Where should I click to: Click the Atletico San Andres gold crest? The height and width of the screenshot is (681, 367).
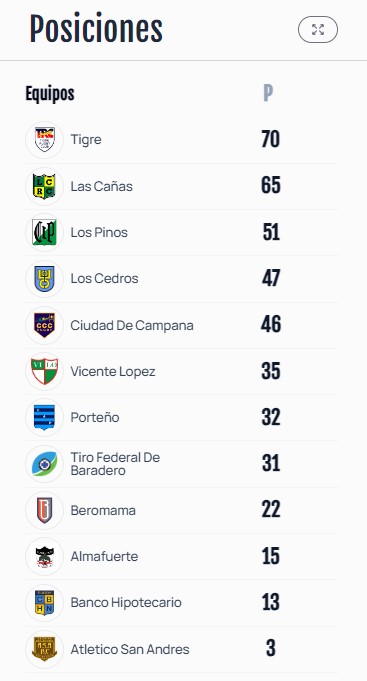44,649
